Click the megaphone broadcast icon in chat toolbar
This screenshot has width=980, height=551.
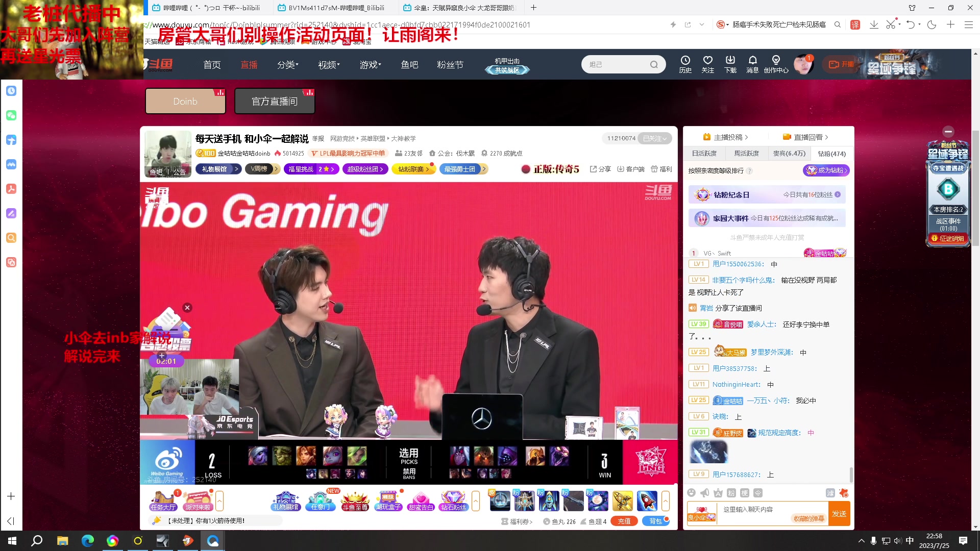[704, 493]
